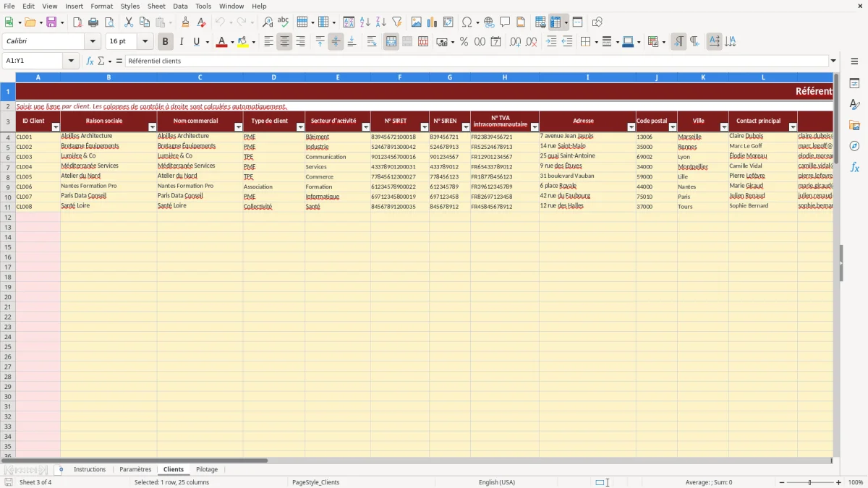Open filter dropdown on Raison sociale column

152,127
